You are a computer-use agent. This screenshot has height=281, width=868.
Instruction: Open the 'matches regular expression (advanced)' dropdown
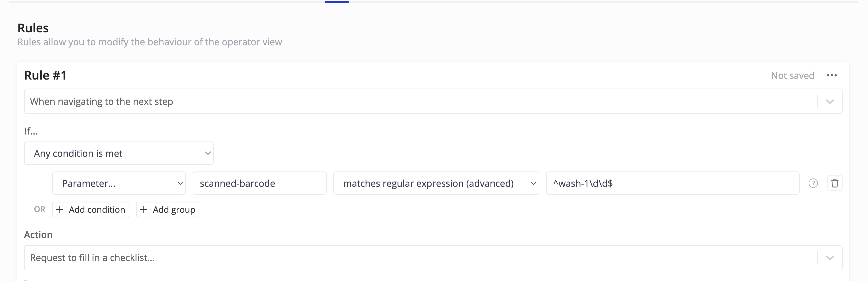(x=436, y=183)
